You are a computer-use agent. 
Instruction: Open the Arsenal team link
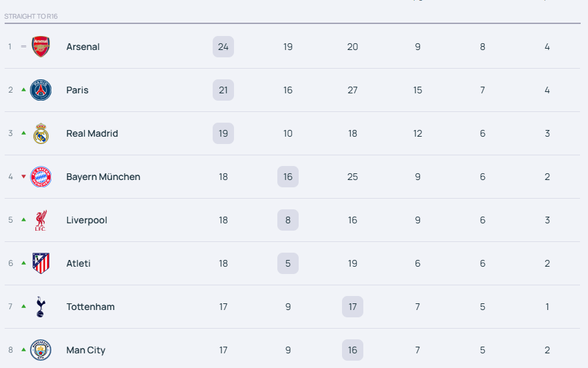click(83, 47)
